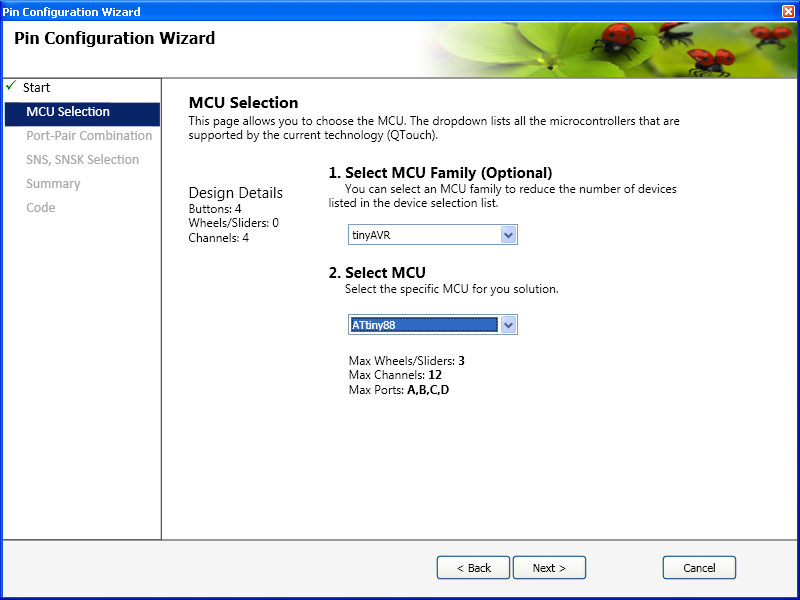This screenshot has width=800, height=600.
Task: Select Port-Pair Combination step
Action: click(x=89, y=136)
